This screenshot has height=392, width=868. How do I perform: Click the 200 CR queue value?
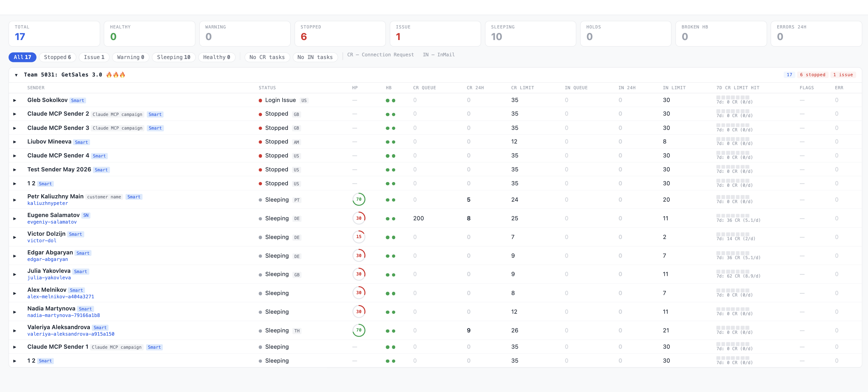coord(418,219)
